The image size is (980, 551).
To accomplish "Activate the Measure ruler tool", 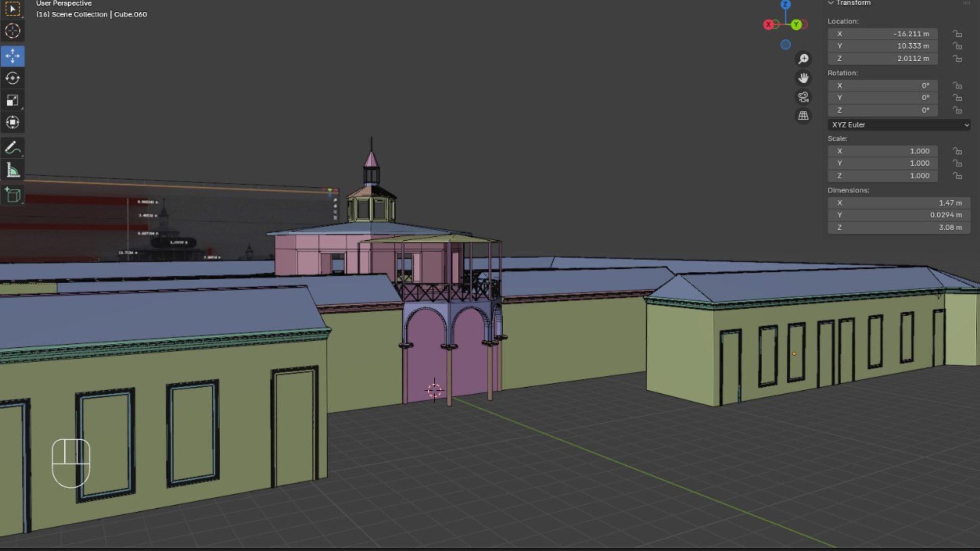I will pyautogui.click(x=13, y=170).
